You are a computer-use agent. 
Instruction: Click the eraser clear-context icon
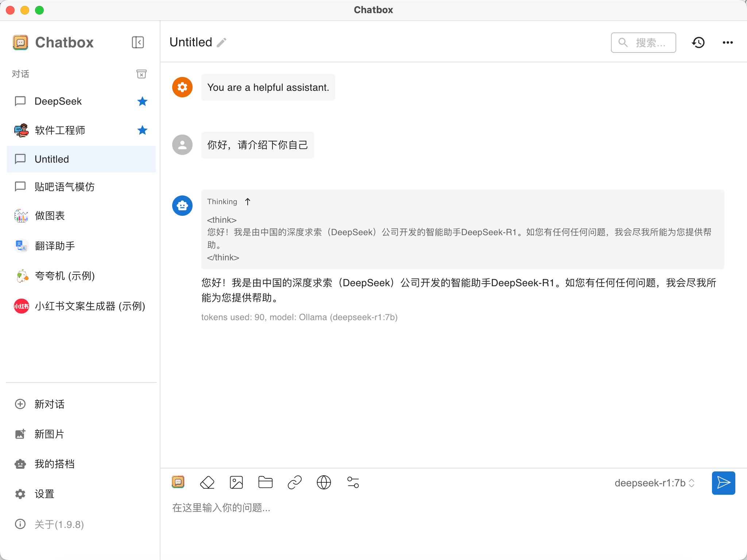[x=207, y=482]
